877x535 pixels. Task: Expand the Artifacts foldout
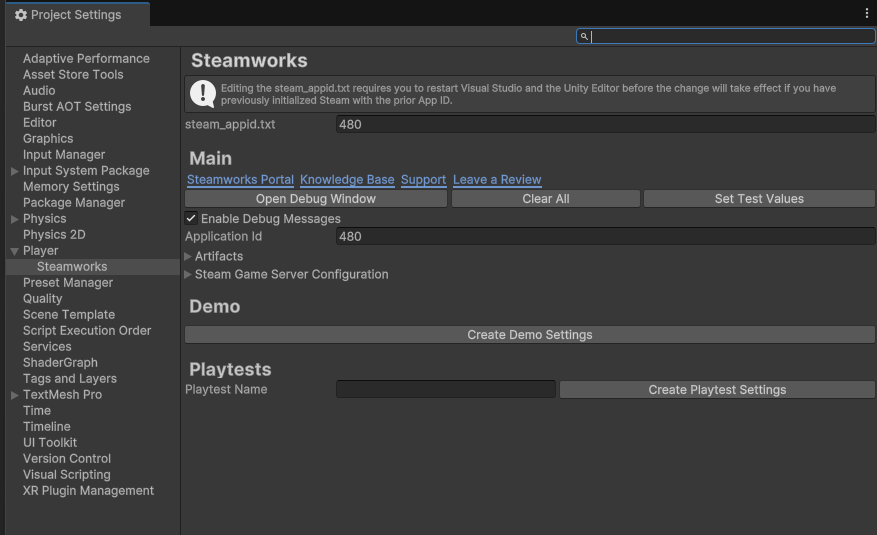click(188, 256)
